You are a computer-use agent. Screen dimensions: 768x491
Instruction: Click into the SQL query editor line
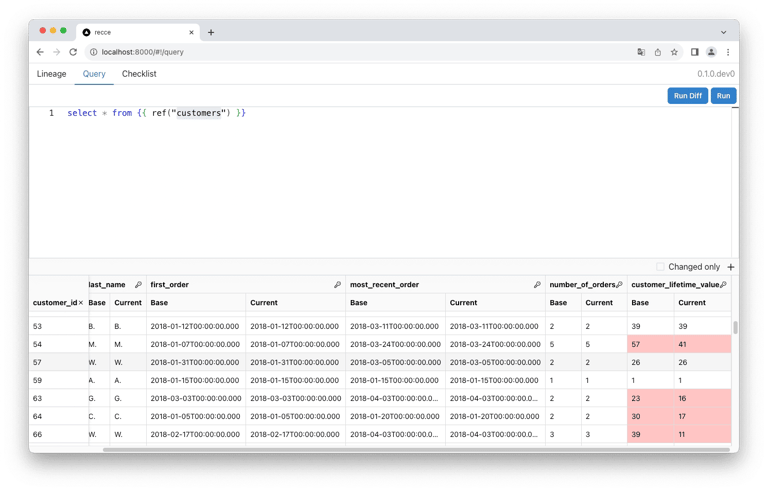pyautogui.click(x=156, y=113)
